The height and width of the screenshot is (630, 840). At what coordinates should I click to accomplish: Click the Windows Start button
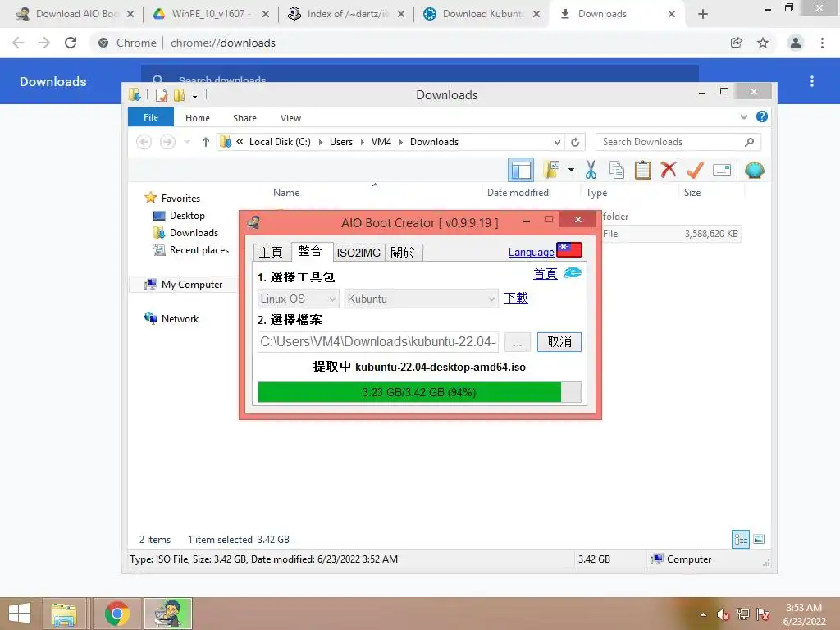20,614
